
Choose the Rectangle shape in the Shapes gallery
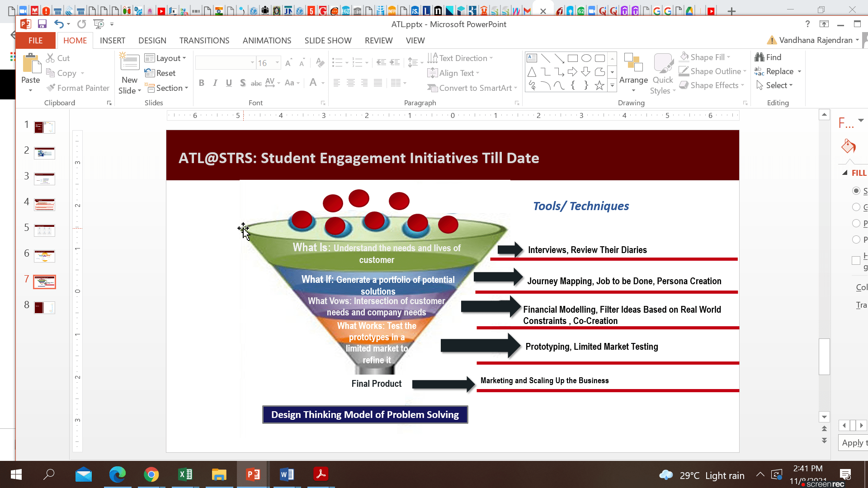(573, 58)
